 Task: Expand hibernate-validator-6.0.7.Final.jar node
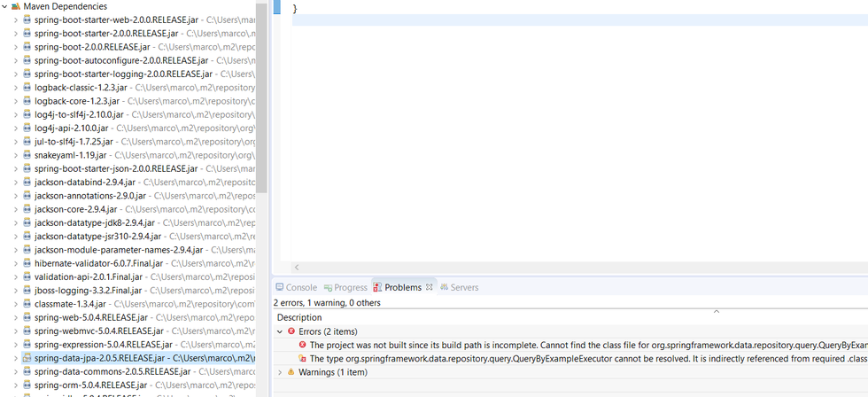pyautogui.click(x=16, y=263)
